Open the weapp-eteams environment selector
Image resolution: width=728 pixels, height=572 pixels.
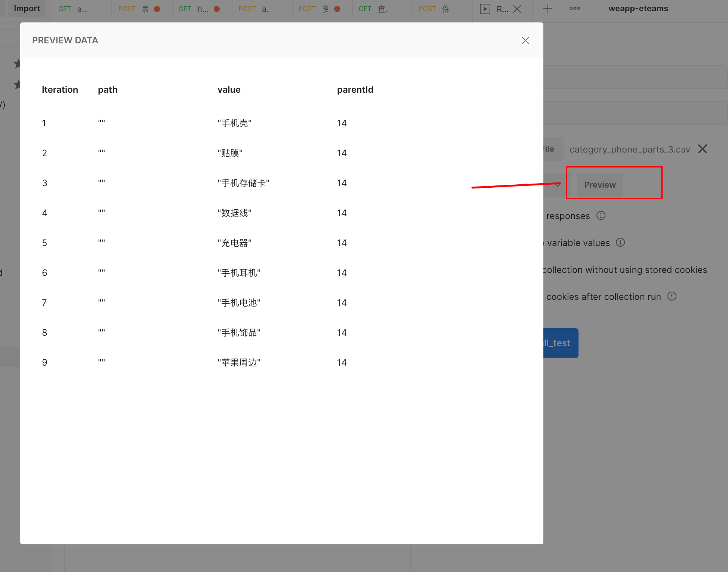pos(638,9)
